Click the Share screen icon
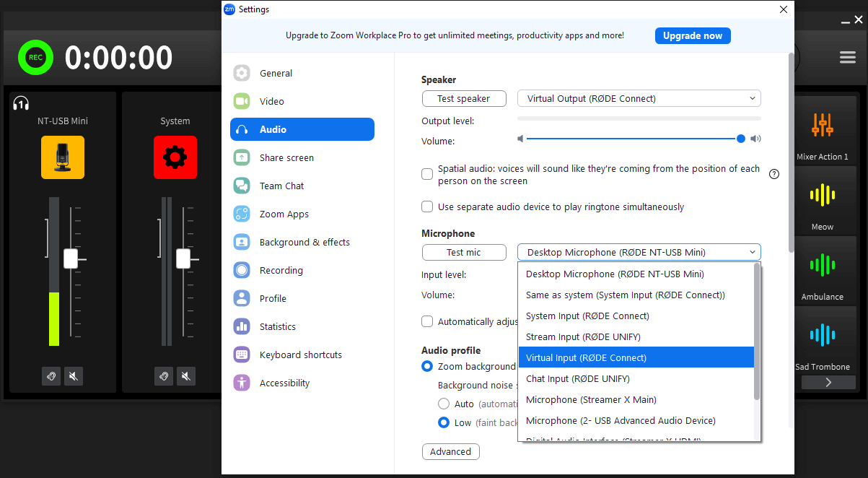Image resolution: width=868 pixels, height=478 pixels. (242, 157)
